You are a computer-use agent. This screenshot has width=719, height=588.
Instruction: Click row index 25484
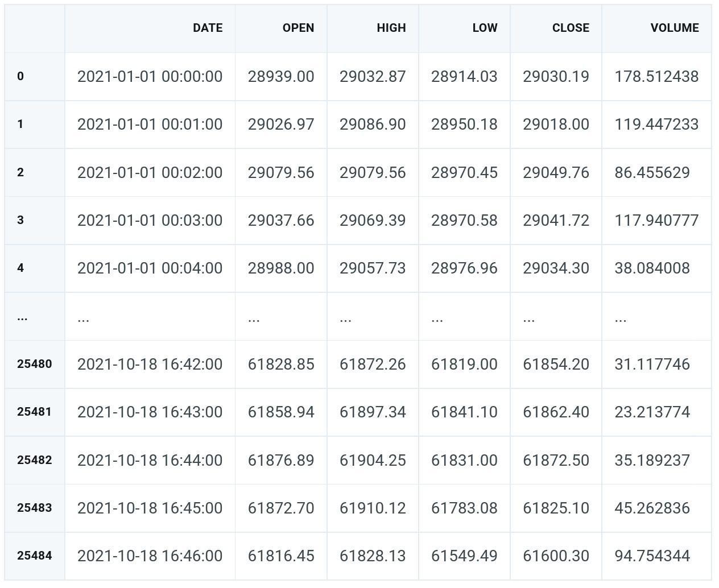pos(34,556)
